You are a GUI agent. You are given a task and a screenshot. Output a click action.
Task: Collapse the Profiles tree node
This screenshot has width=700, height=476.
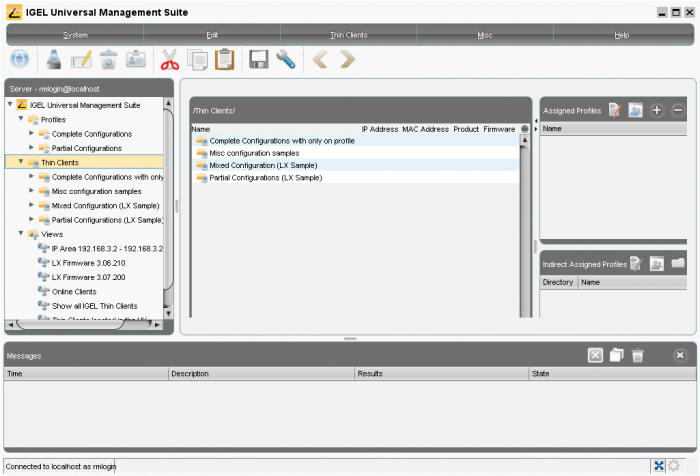21,119
